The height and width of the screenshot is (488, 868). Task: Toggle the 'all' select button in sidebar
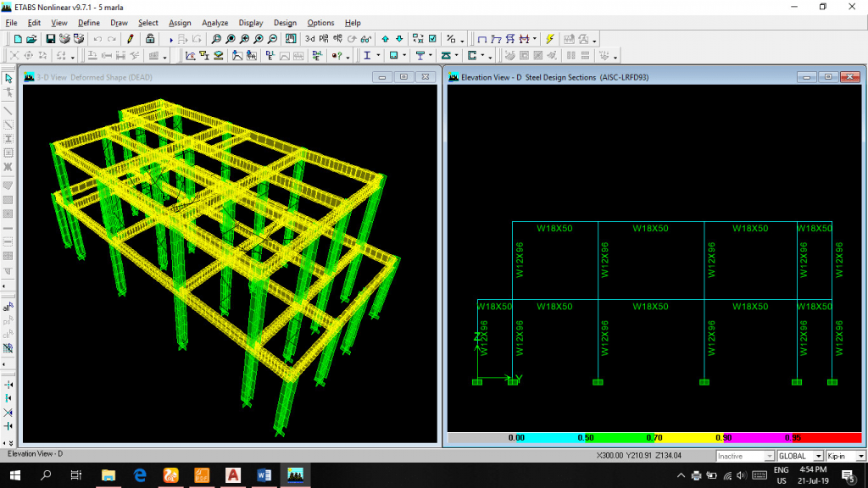(x=8, y=308)
